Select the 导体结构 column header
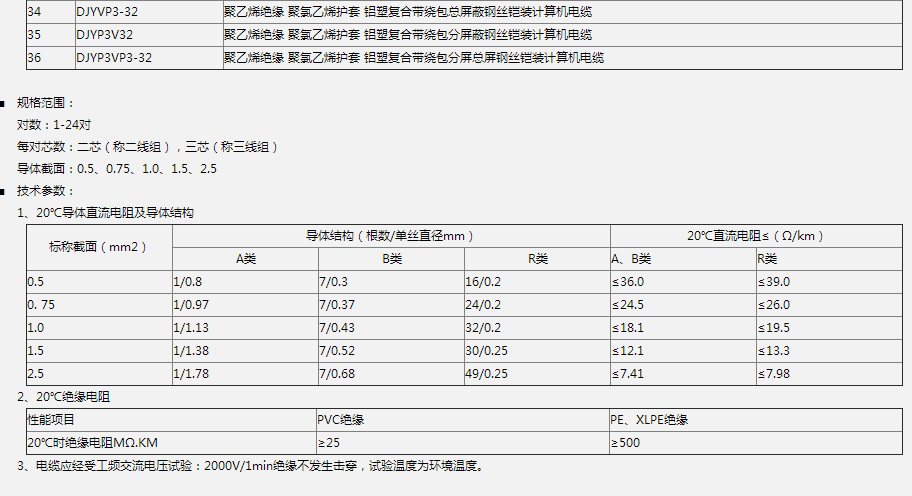 (x=390, y=236)
